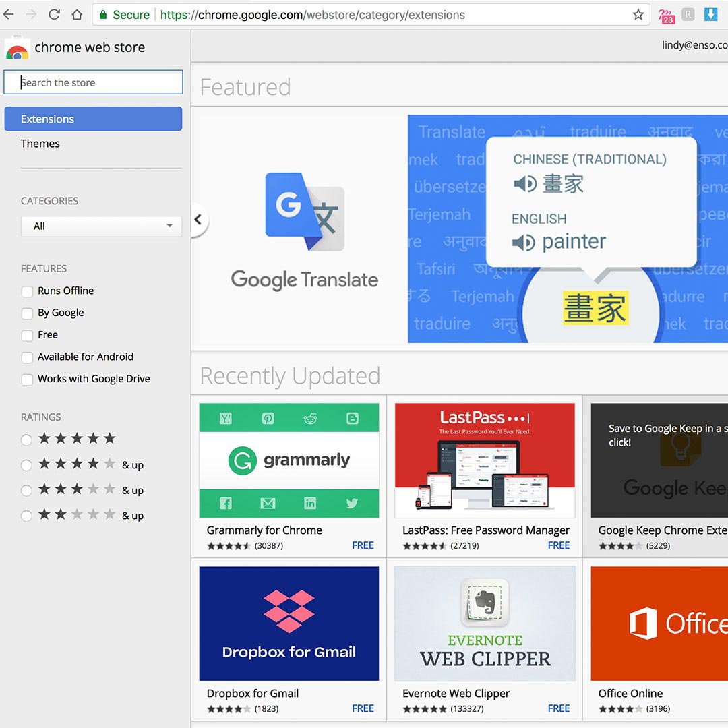The image size is (728, 728).
Task: Open the pink calendar extension icon
Action: pyautogui.click(x=666, y=16)
